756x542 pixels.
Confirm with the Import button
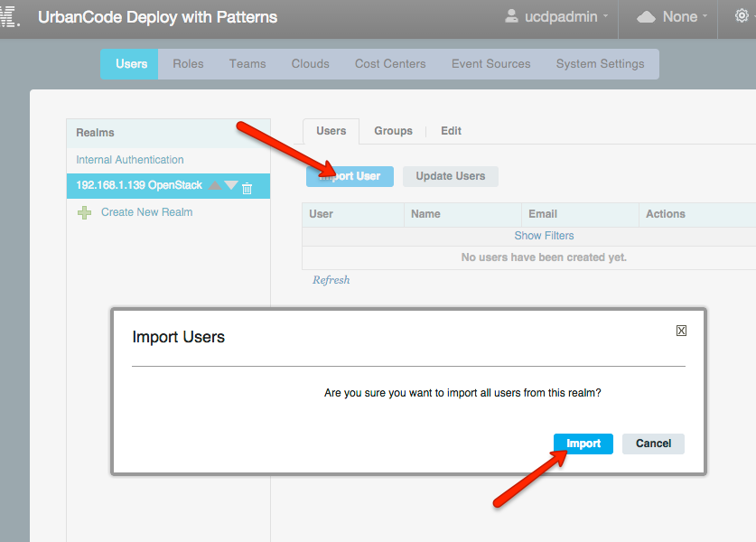pos(583,444)
